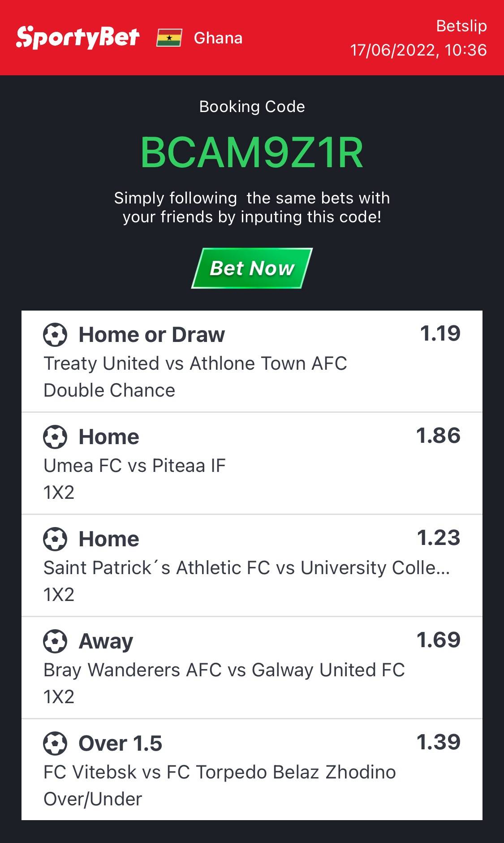Click the SportyBet logo
Image resolution: width=504 pixels, height=843 pixels.
point(78,38)
